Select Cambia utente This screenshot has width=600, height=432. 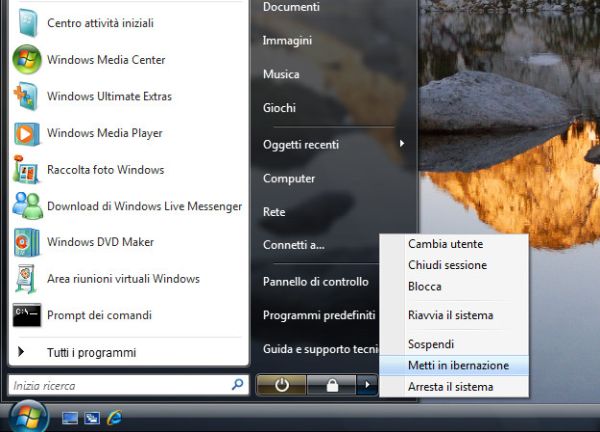(454, 244)
